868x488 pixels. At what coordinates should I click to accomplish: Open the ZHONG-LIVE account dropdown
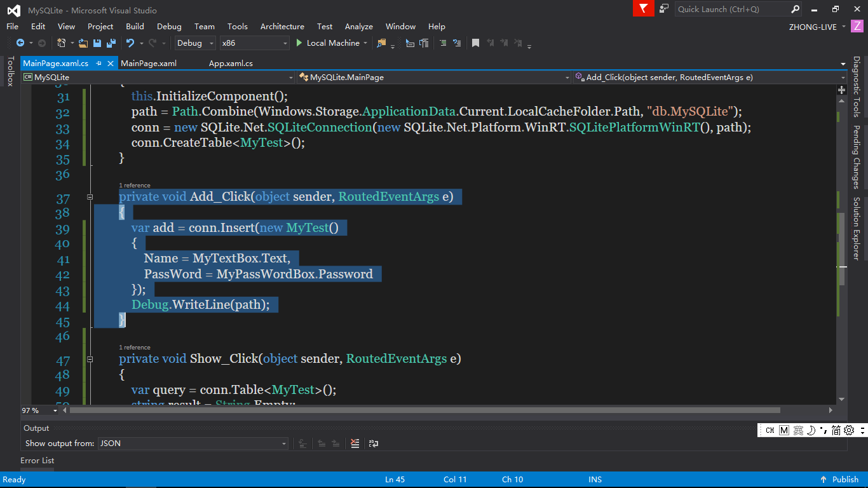[817, 27]
